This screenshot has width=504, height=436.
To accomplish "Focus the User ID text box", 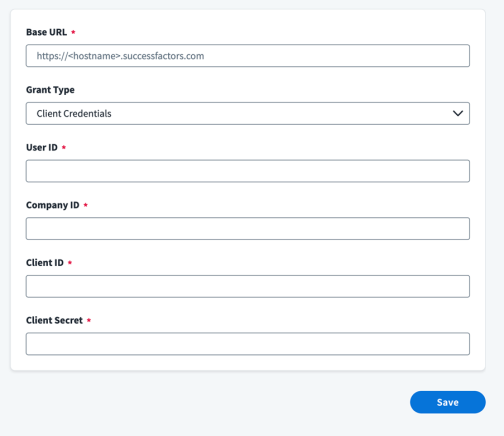I will (248, 171).
